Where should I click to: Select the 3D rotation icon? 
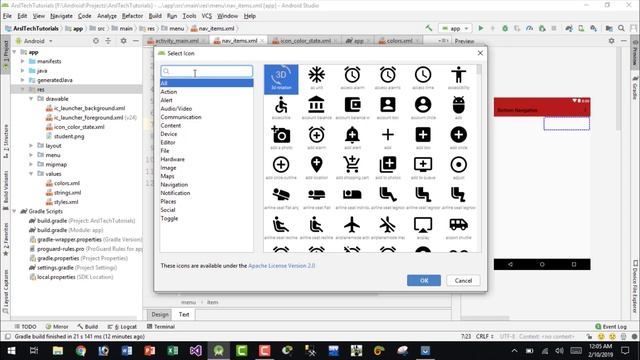click(x=281, y=79)
